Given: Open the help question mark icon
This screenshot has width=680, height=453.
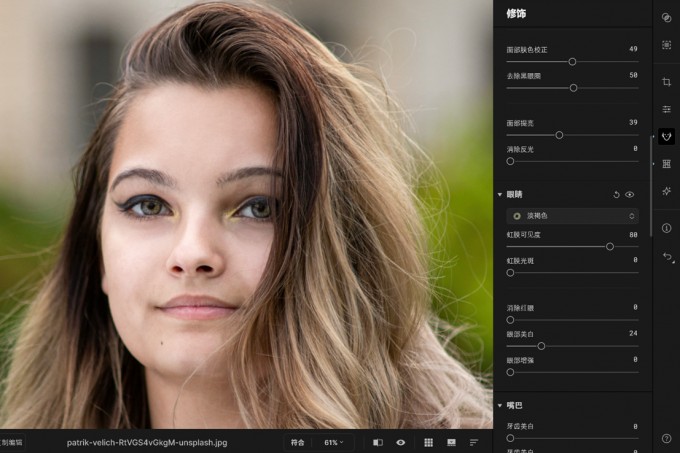Looking at the screenshot, I should 667,439.
